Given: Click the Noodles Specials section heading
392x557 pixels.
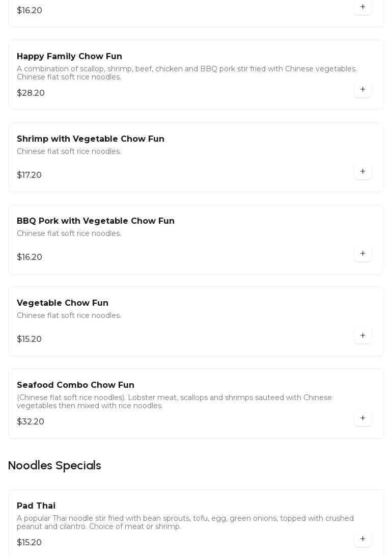Looking at the screenshot, I should 54,466.
